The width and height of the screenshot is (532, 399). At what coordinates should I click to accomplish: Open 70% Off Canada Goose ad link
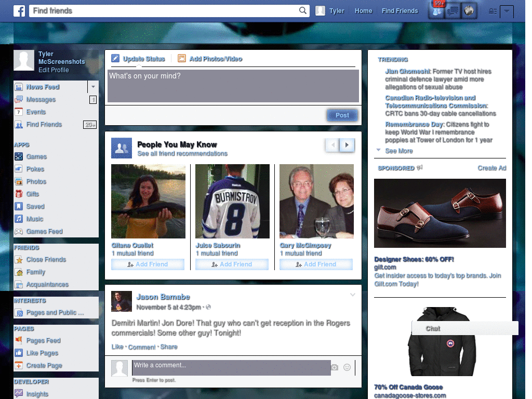coord(408,387)
